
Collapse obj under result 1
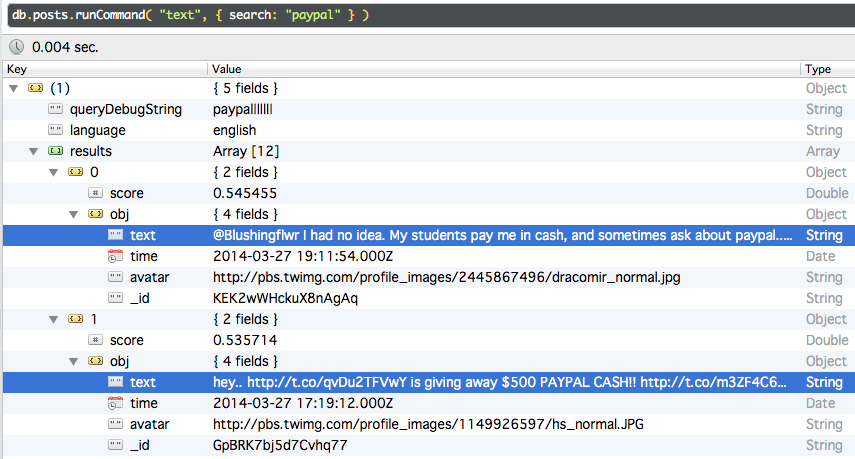74,361
